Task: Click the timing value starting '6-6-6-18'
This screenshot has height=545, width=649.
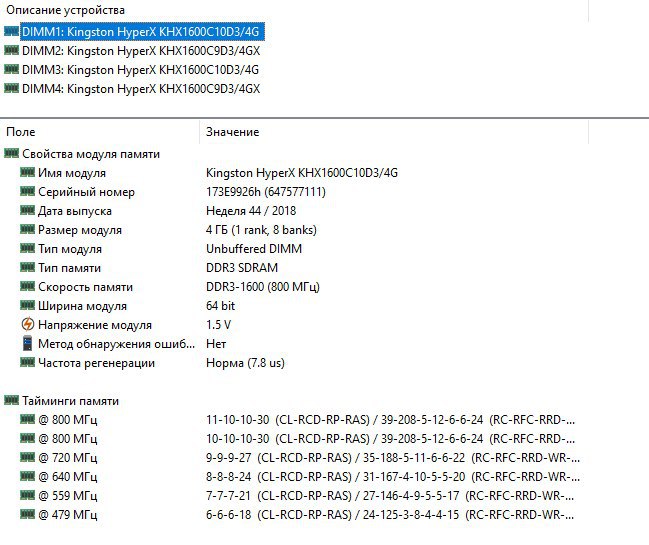Action: point(390,516)
